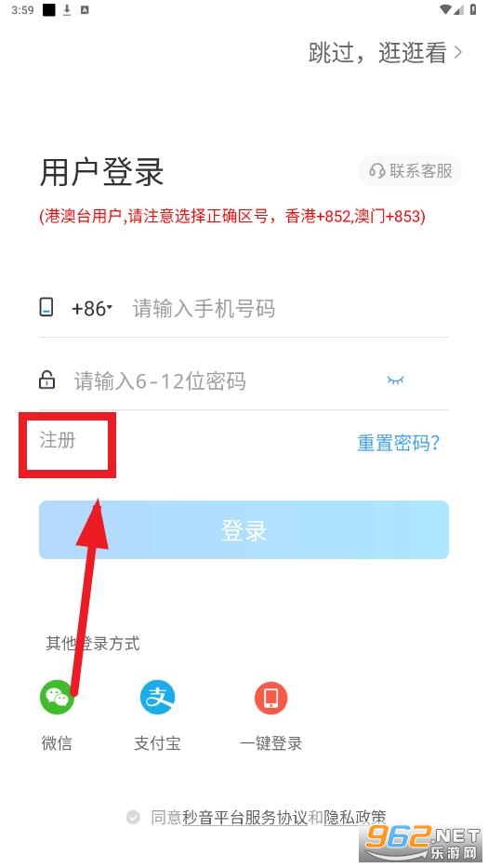Click the 注册 register link
Screen dimensions: 488x868
(57, 440)
